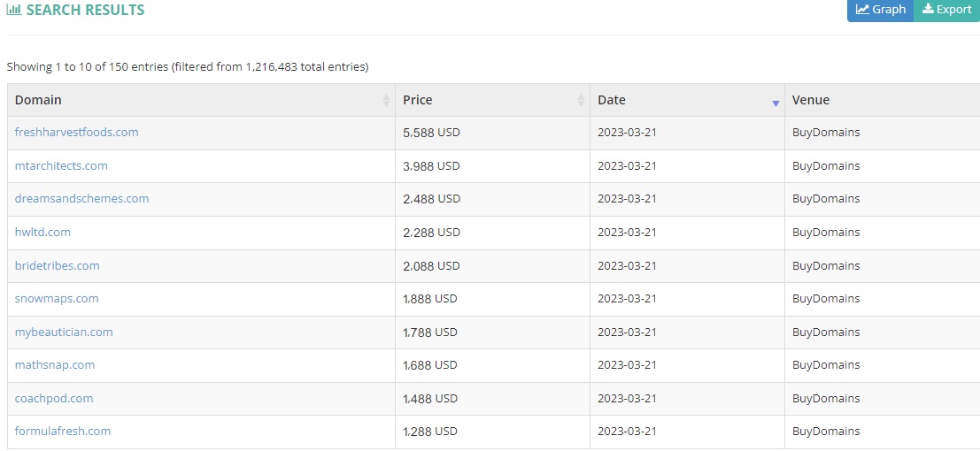Image resolution: width=980 pixels, height=451 pixels.
Task: Click the date in formulafresh.com row
Action: click(x=627, y=431)
